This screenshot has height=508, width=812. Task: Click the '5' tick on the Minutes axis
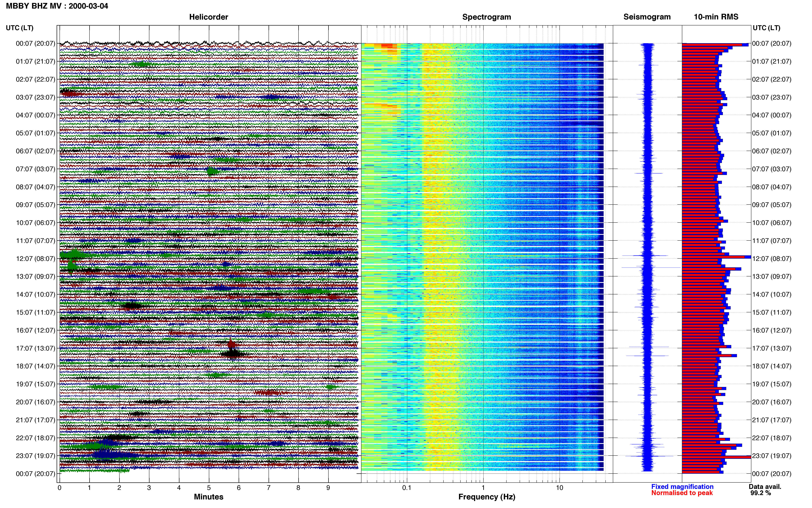(209, 487)
